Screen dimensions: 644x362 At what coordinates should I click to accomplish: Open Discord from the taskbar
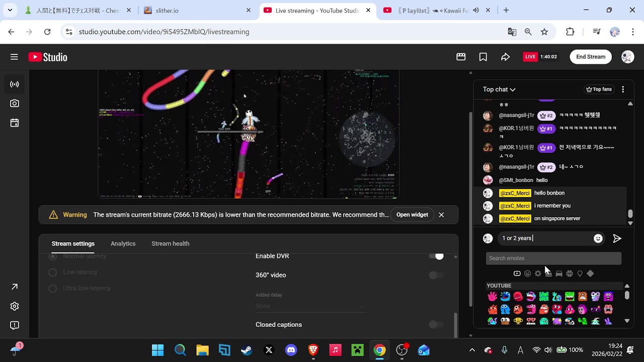point(291,350)
